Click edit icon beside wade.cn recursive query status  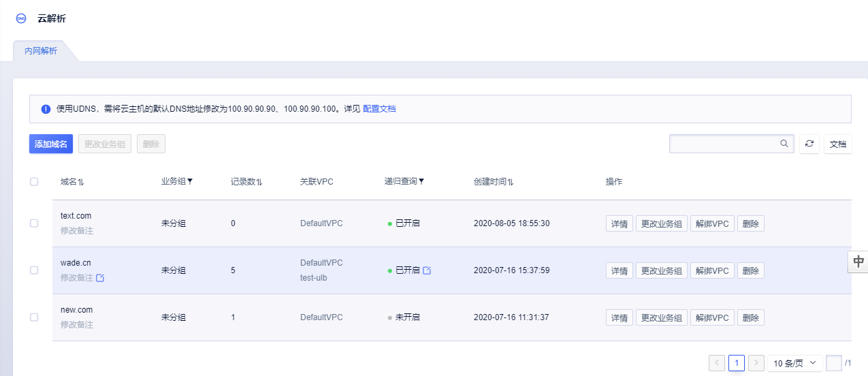[x=427, y=270]
